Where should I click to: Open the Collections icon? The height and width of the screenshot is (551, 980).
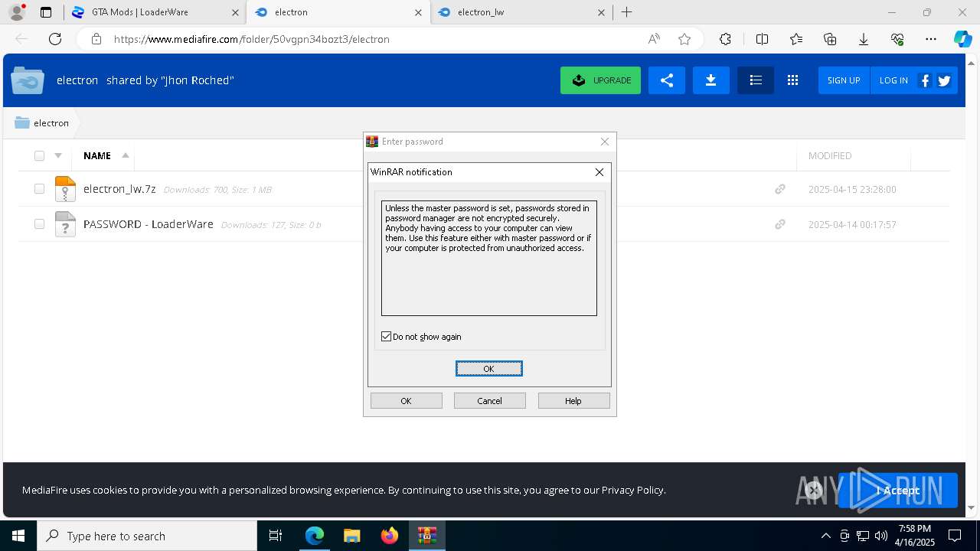point(830,39)
